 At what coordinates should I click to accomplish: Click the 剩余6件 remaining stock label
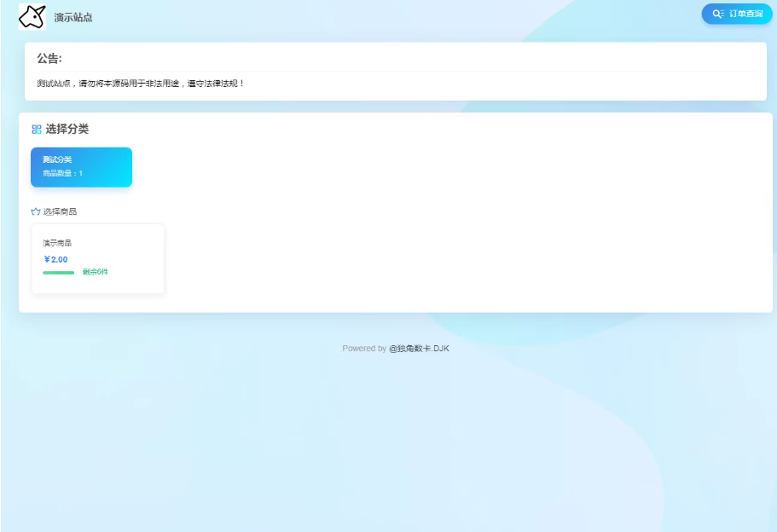pos(96,272)
